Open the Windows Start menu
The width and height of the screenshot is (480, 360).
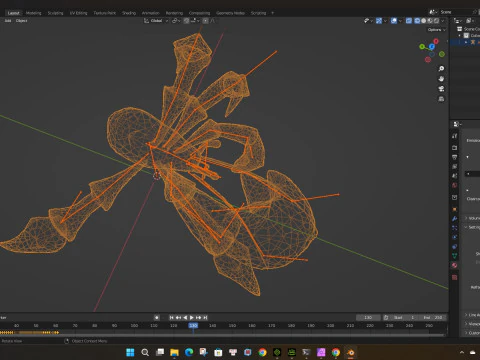[x=130, y=352]
